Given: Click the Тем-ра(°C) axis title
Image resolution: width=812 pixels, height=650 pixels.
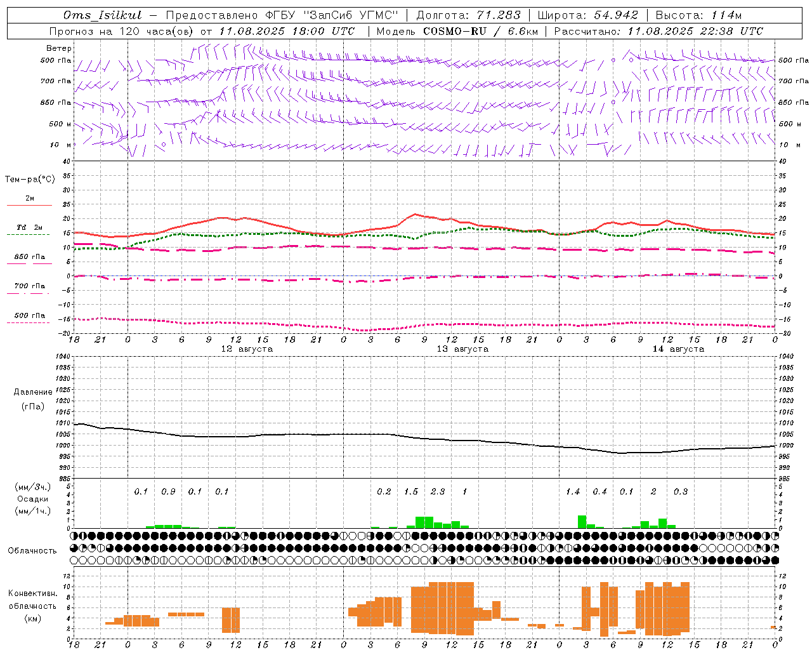Looking at the screenshot, I should click(x=30, y=180).
